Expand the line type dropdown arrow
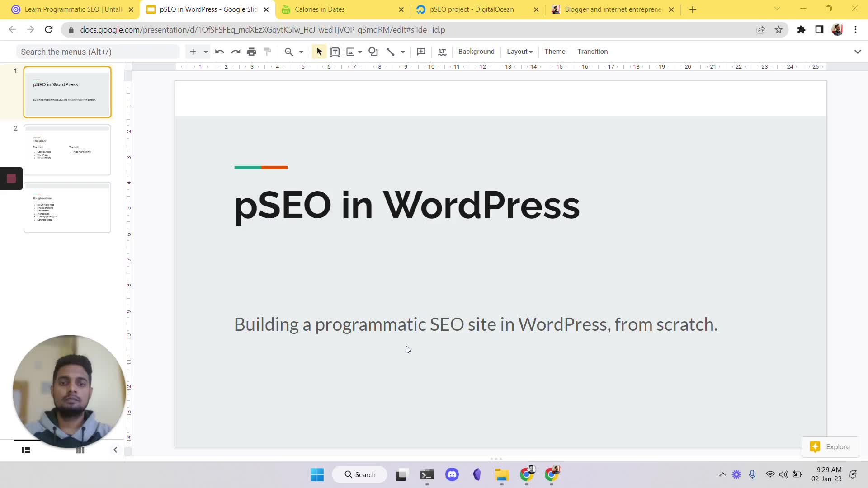The image size is (868, 488). tap(403, 52)
